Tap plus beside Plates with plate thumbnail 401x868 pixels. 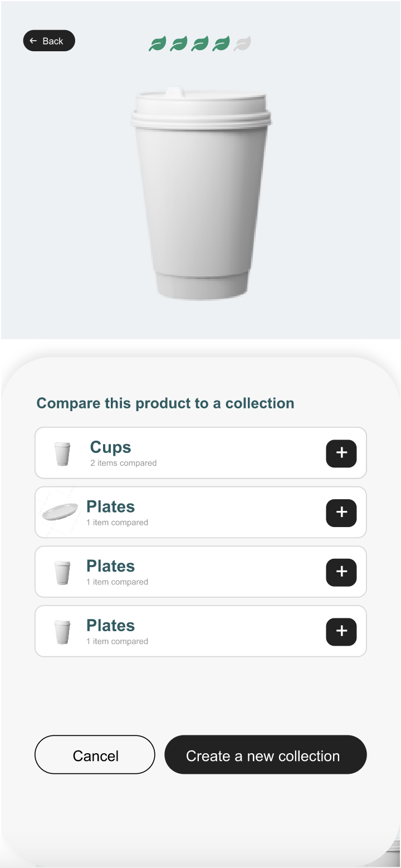click(341, 513)
